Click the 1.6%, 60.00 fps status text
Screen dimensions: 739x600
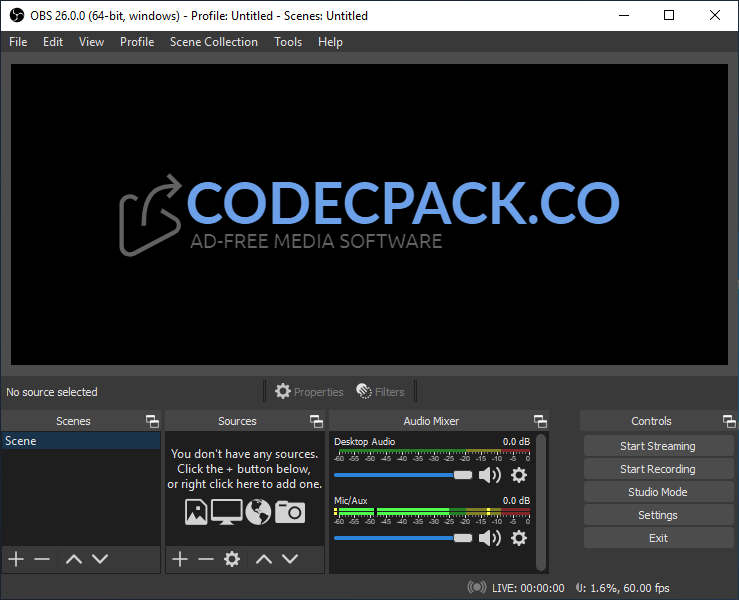coord(630,588)
